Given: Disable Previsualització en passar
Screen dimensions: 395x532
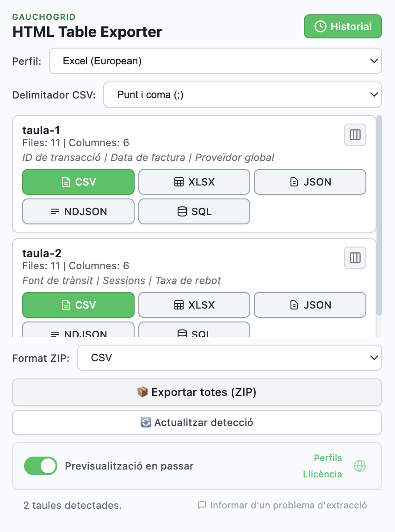Looking at the screenshot, I should 40,466.
